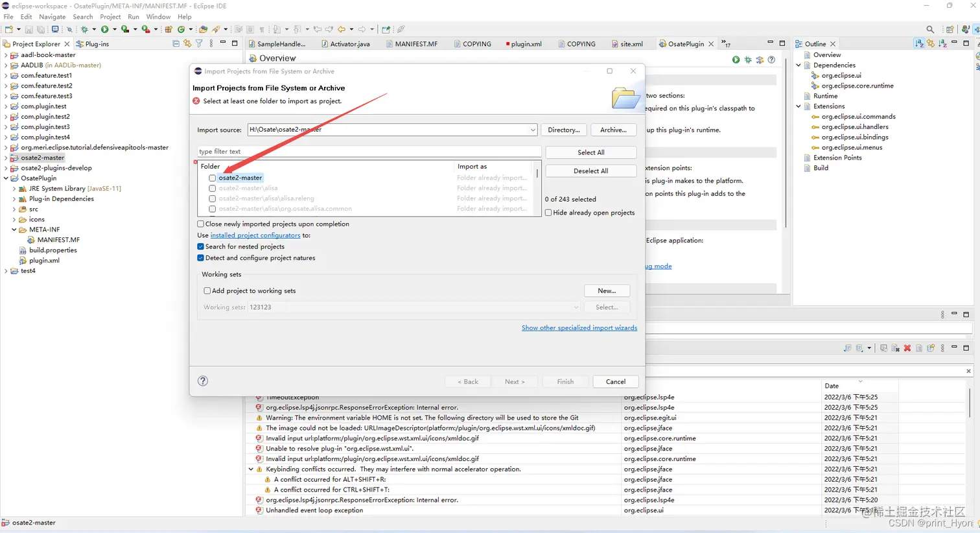The height and width of the screenshot is (533, 980).
Task: Switch to the Plug-ins view tab
Action: pos(92,44)
